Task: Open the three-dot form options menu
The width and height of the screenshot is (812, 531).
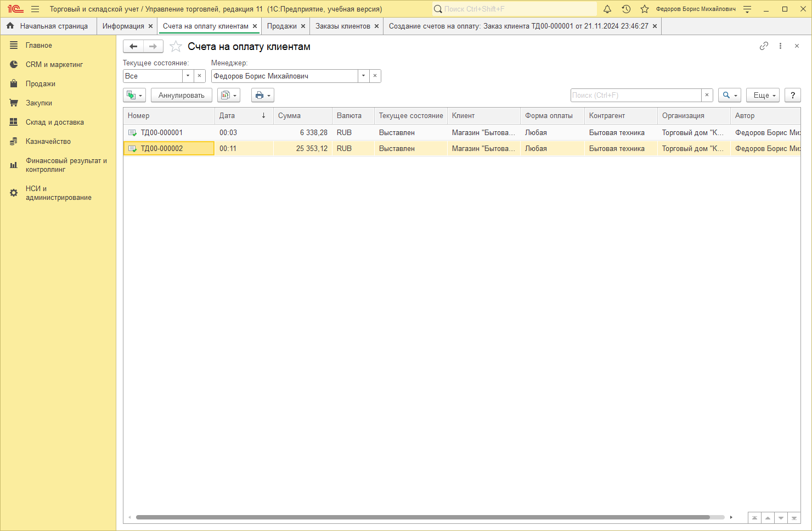Action: pos(780,46)
